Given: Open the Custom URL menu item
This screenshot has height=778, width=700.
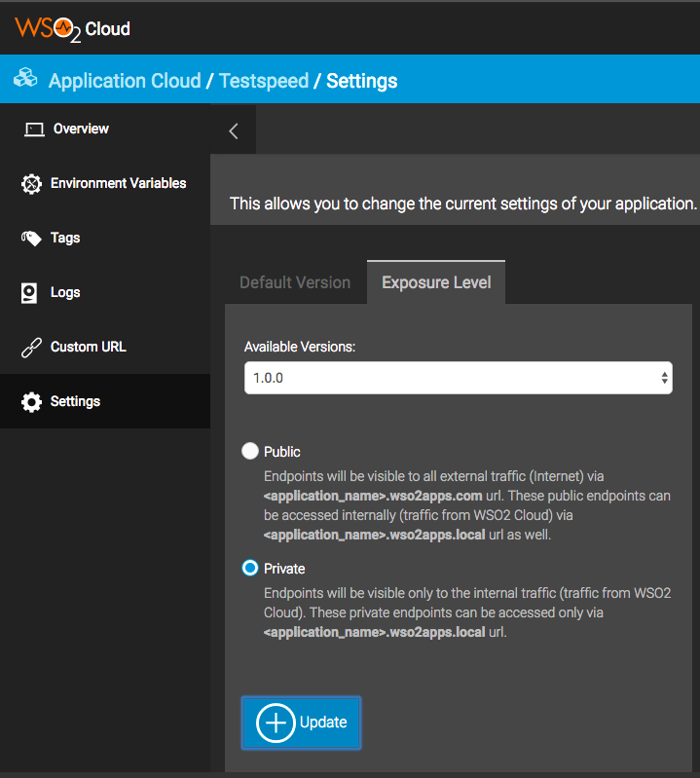Looking at the screenshot, I should [88, 347].
